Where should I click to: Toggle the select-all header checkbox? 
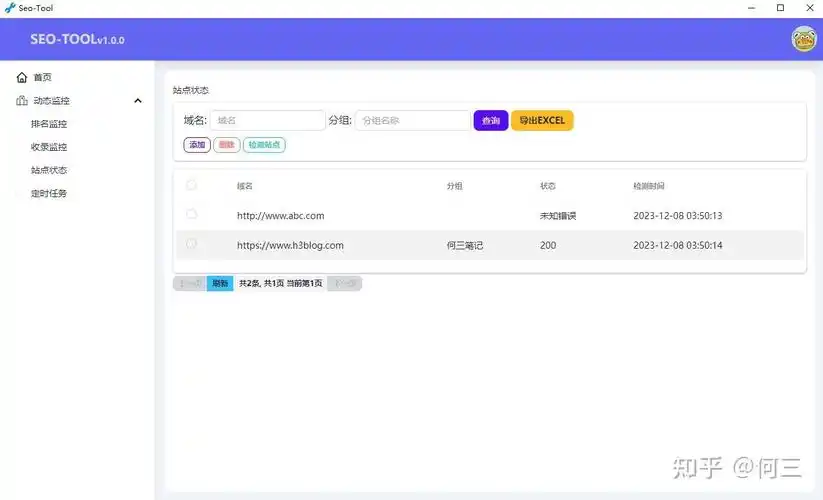click(x=192, y=185)
